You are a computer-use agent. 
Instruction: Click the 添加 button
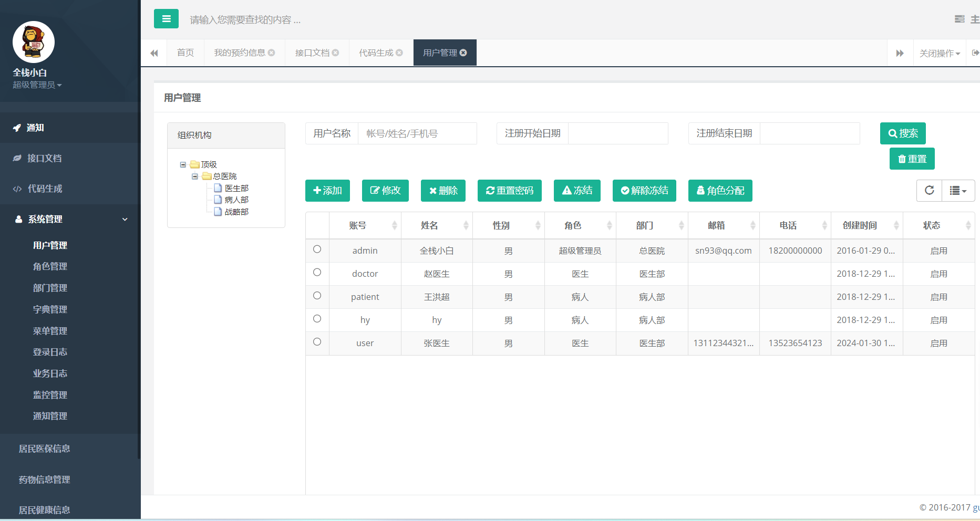click(327, 191)
